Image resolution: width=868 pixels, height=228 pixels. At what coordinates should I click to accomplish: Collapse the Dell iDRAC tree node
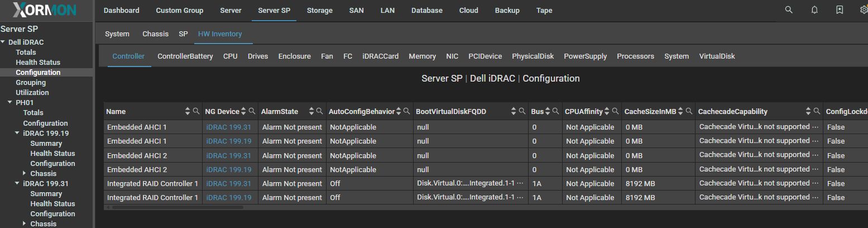click(x=3, y=42)
